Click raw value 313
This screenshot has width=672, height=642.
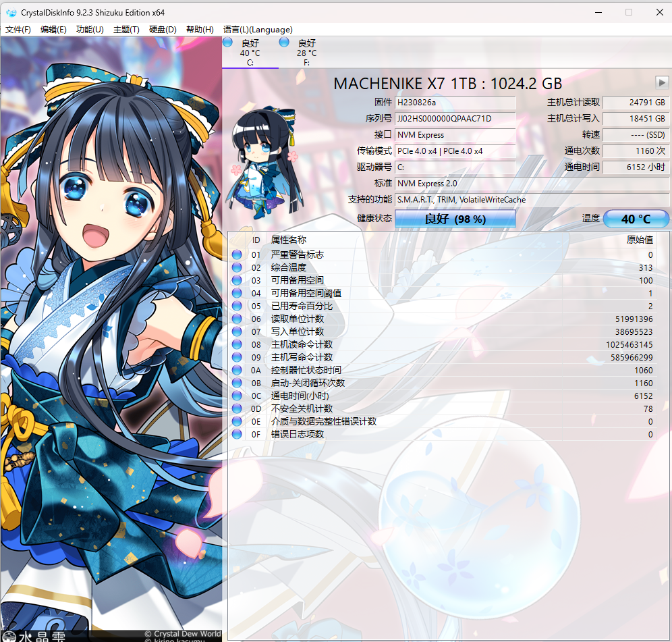(x=646, y=268)
